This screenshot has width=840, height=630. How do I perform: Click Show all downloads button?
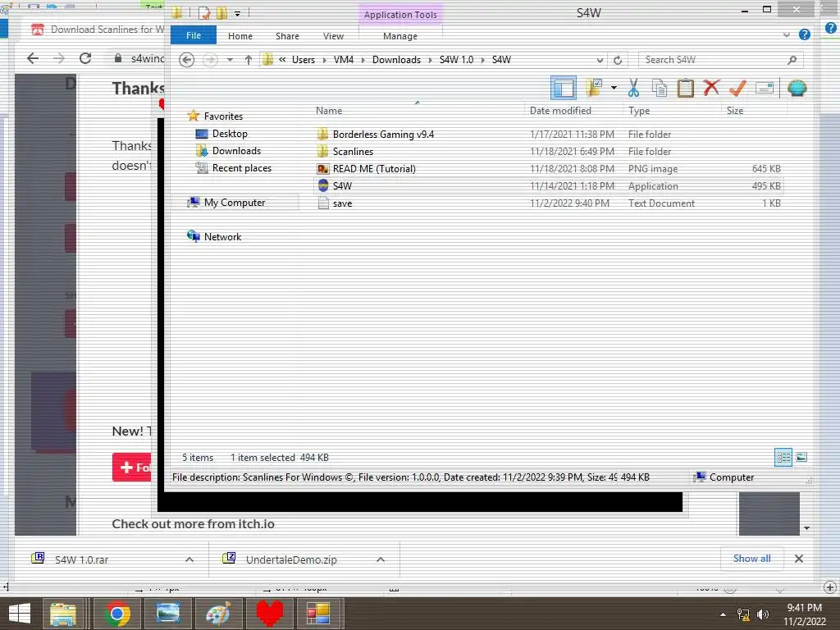[x=751, y=558]
